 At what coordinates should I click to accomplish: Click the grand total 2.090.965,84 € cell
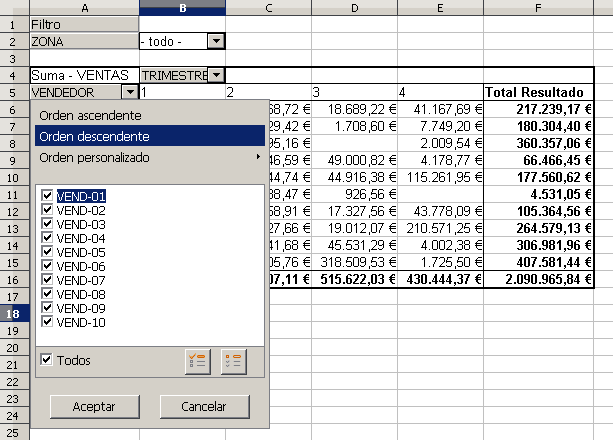click(539, 279)
